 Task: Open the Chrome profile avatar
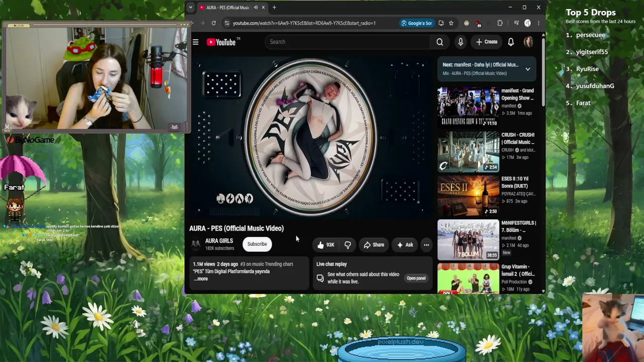point(527,23)
